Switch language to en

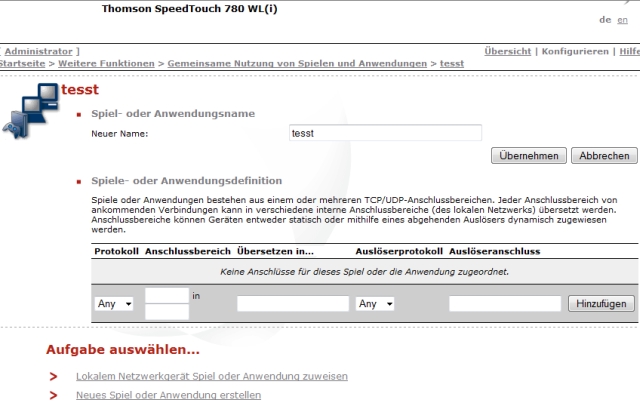622,20
